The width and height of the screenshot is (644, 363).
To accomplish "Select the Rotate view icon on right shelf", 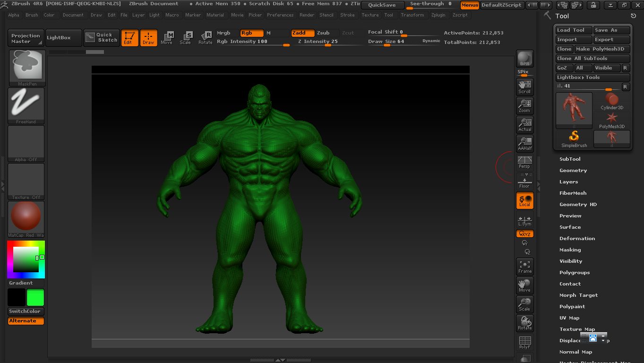I will tap(525, 323).
